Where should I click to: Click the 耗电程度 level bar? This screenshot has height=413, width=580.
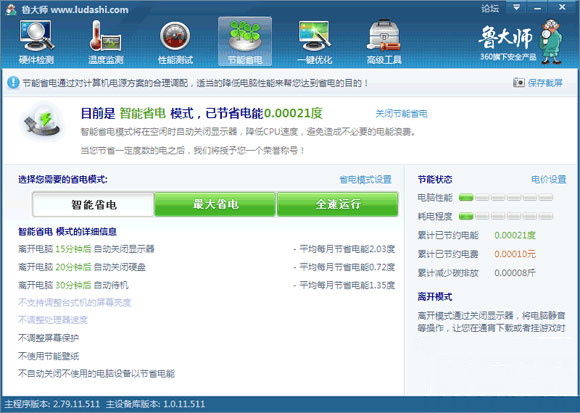click(506, 216)
